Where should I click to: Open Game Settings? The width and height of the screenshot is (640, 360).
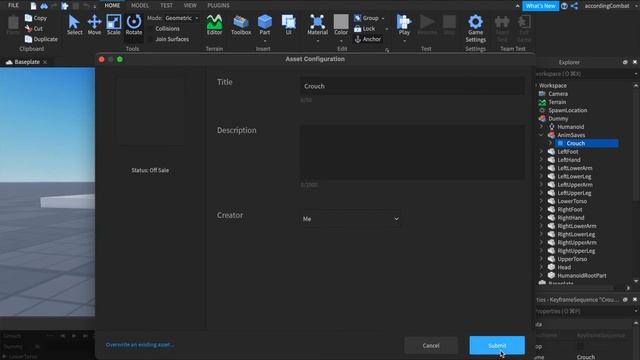point(476,28)
